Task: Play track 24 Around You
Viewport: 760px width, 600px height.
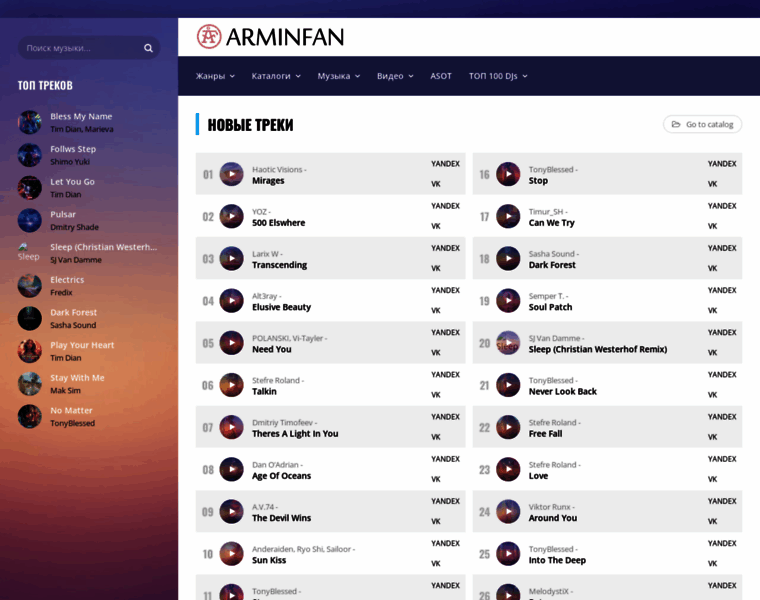Action: coord(508,511)
